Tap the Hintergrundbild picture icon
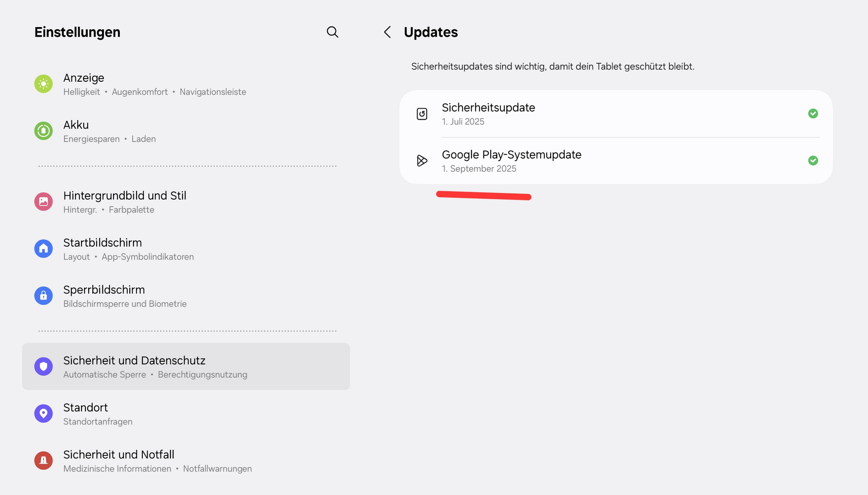The width and height of the screenshot is (868, 495). (43, 201)
